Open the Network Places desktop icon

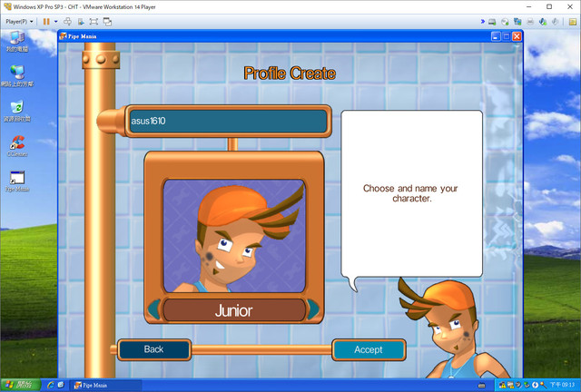(x=17, y=76)
